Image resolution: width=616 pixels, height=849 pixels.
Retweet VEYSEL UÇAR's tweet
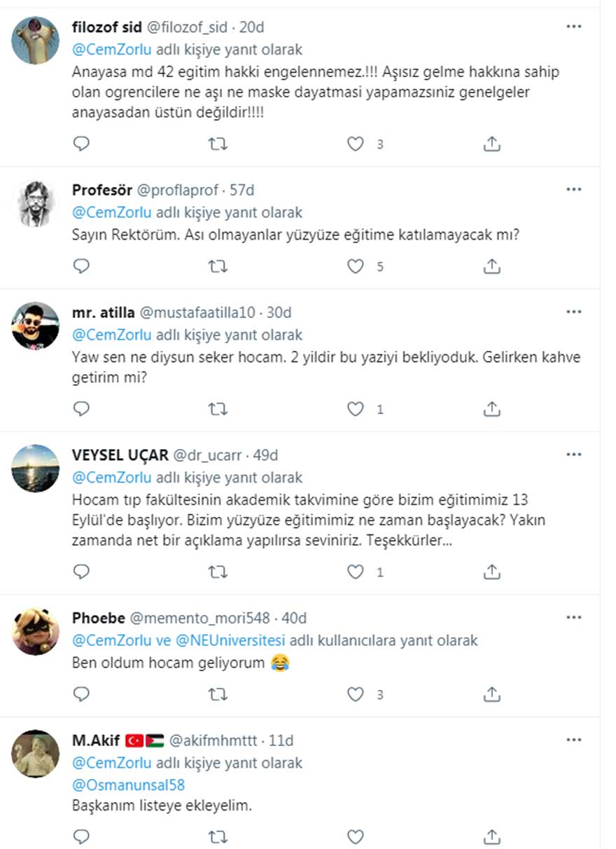(218, 572)
